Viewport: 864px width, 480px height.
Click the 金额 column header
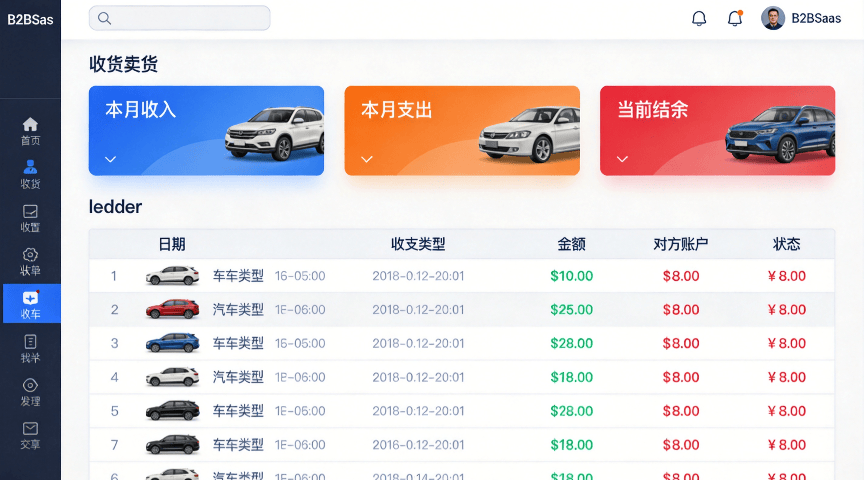(x=571, y=244)
